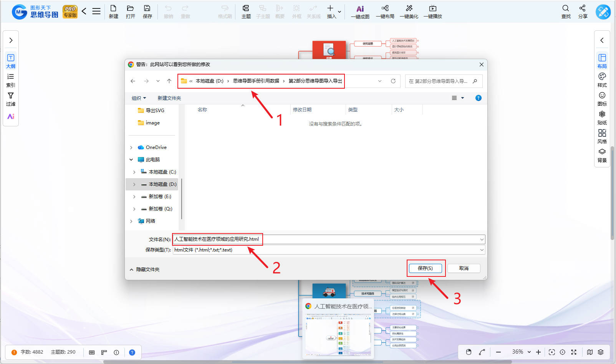This screenshot has width=616, height=364.
Task: Open the hamburger menu beside the logo
Action: pos(96,11)
